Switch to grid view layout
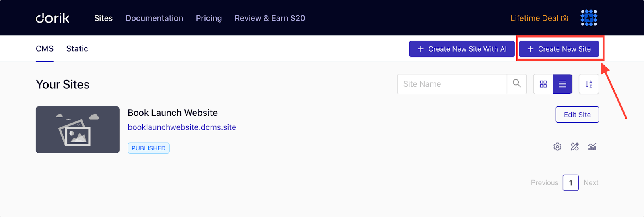 [x=543, y=84]
